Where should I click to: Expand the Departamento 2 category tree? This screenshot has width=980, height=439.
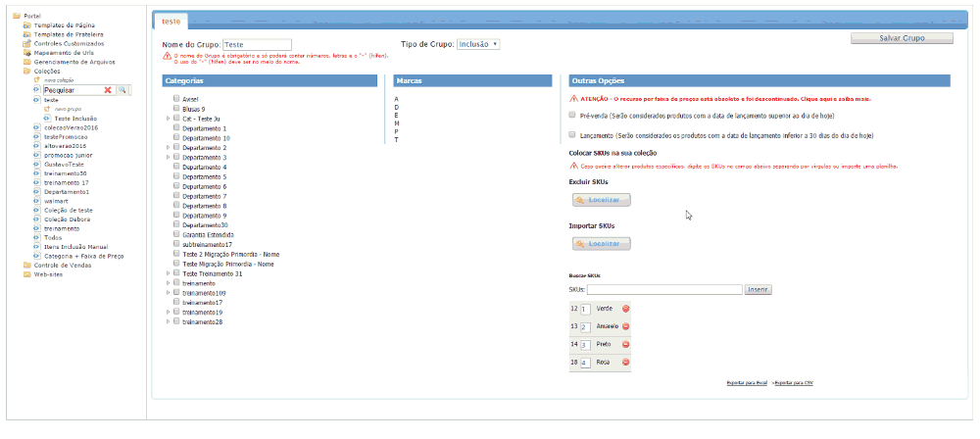(168, 148)
